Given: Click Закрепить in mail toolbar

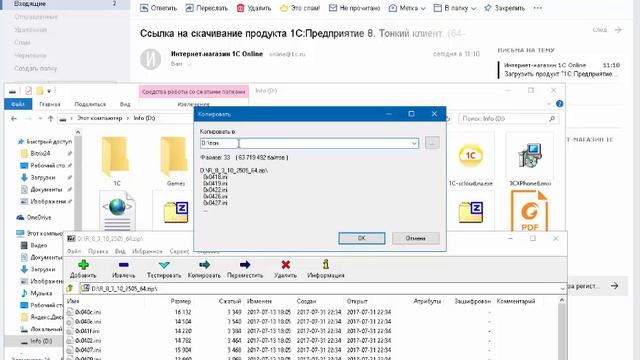Looking at the screenshot, I should (x=504, y=8).
